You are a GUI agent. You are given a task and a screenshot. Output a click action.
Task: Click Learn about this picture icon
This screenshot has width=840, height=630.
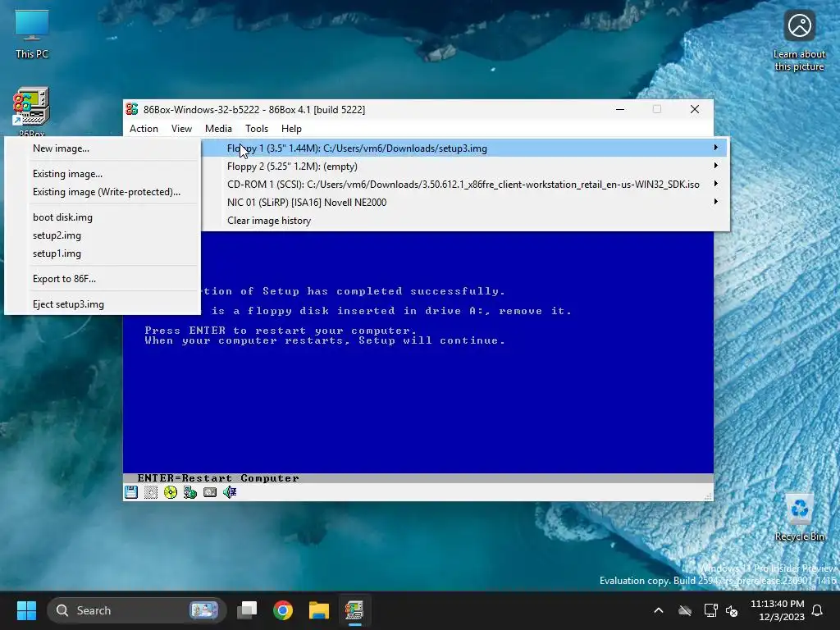(x=799, y=41)
